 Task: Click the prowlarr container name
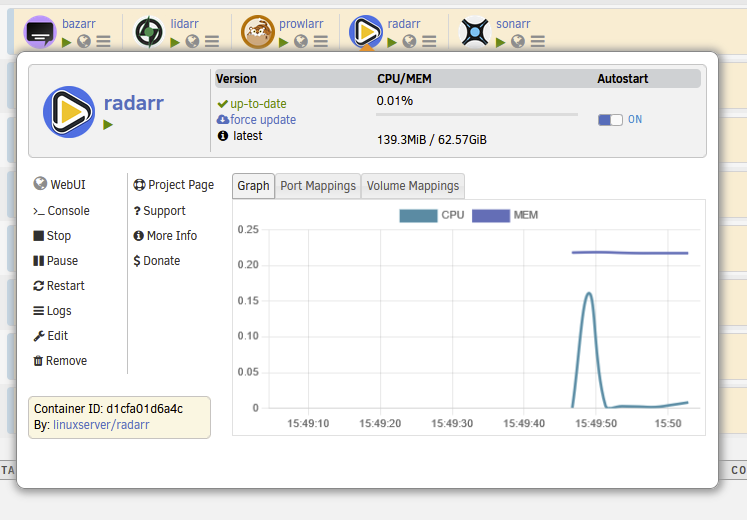point(301,24)
